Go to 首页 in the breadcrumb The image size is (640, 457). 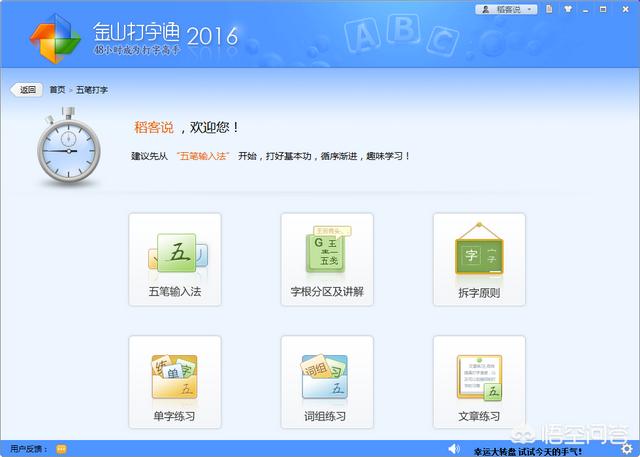57,89
